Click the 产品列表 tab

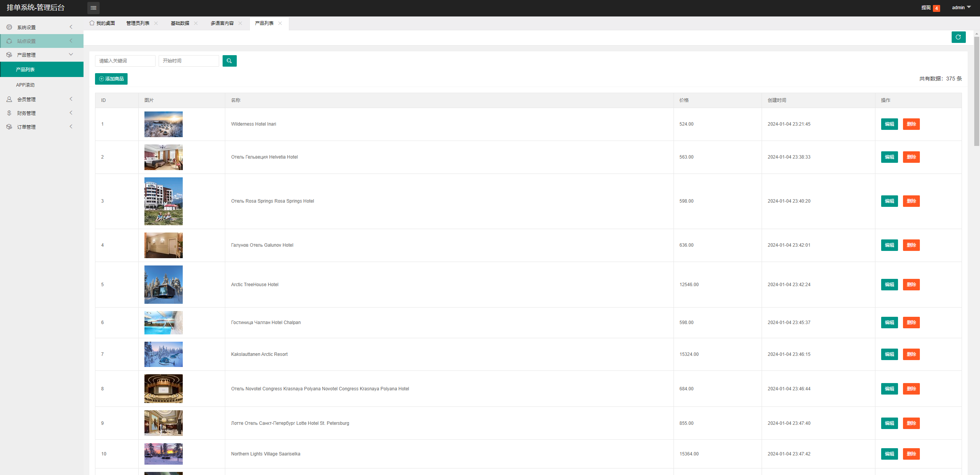tap(264, 23)
